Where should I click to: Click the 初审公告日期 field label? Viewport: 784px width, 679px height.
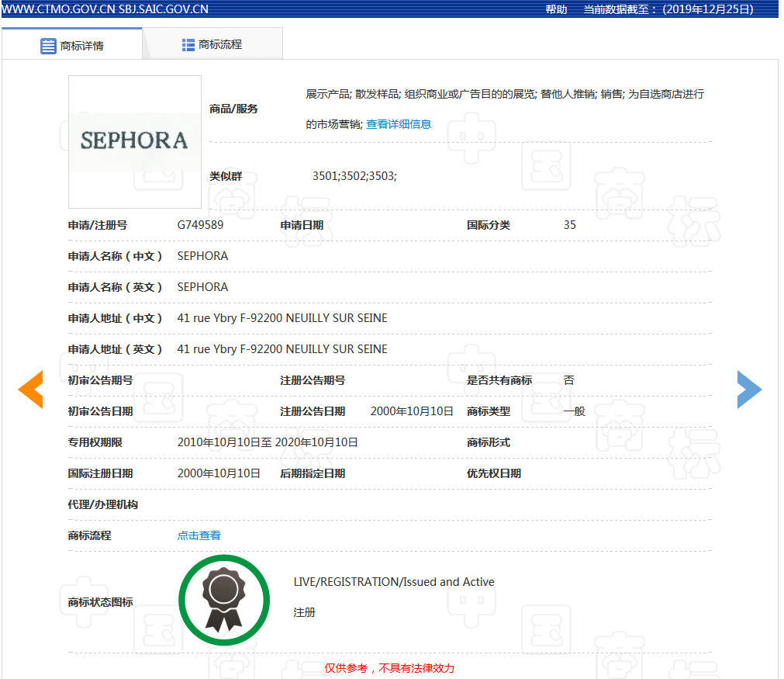pyautogui.click(x=101, y=411)
